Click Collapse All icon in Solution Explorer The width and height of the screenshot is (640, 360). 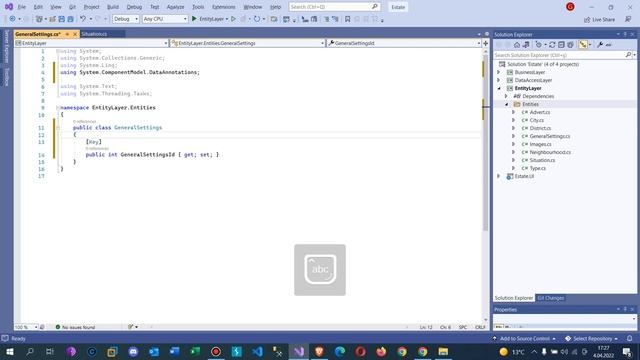tap(561, 44)
